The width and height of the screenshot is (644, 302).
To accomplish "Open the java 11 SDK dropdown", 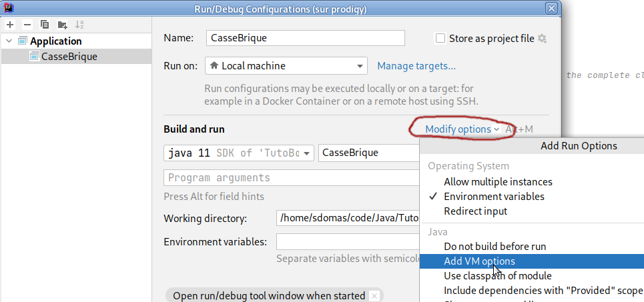I will coord(239,153).
